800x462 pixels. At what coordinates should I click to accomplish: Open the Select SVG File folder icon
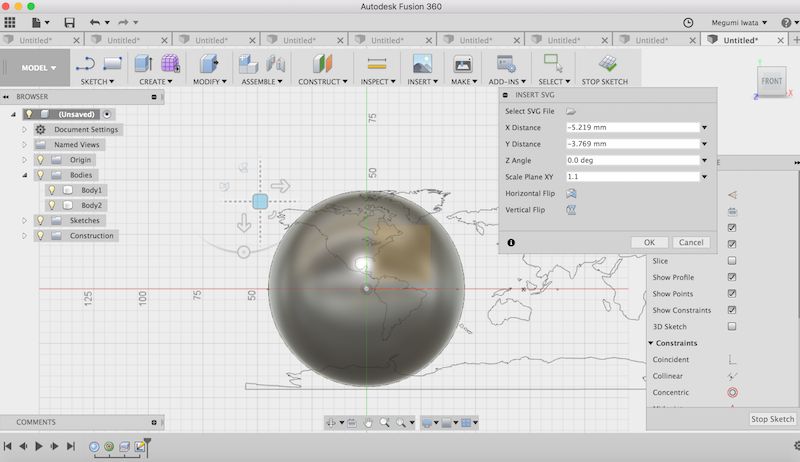coord(570,111)
